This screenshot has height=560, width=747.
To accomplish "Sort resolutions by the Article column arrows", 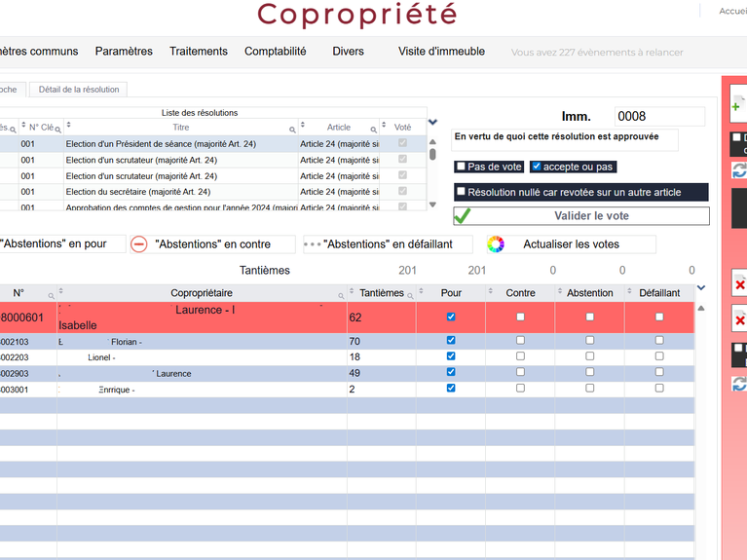I will (x=302, y=125).
